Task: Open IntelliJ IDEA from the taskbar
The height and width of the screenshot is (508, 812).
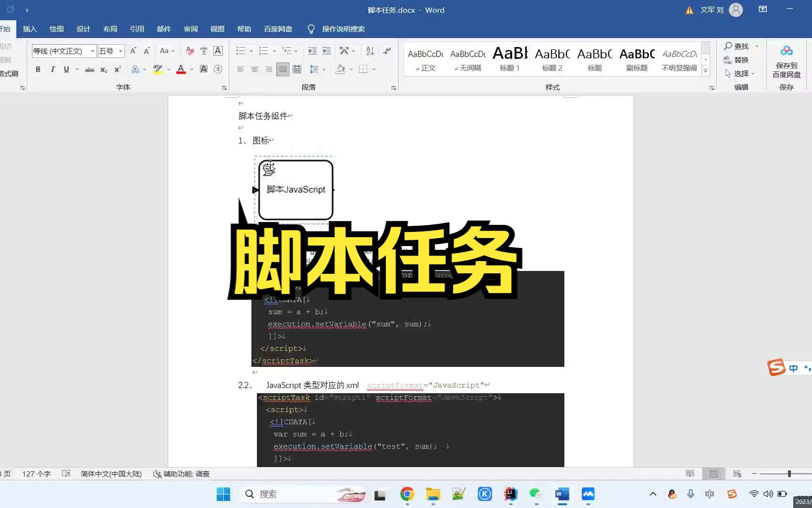Action: [510, 494]
